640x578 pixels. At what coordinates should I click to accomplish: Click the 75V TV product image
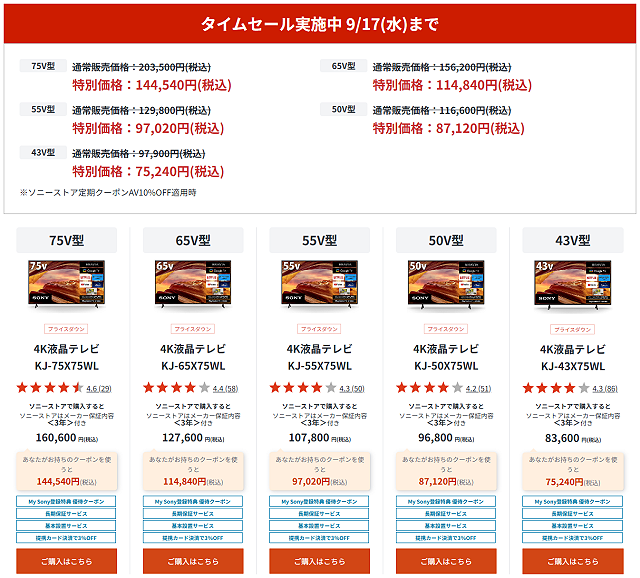(67, 284)
